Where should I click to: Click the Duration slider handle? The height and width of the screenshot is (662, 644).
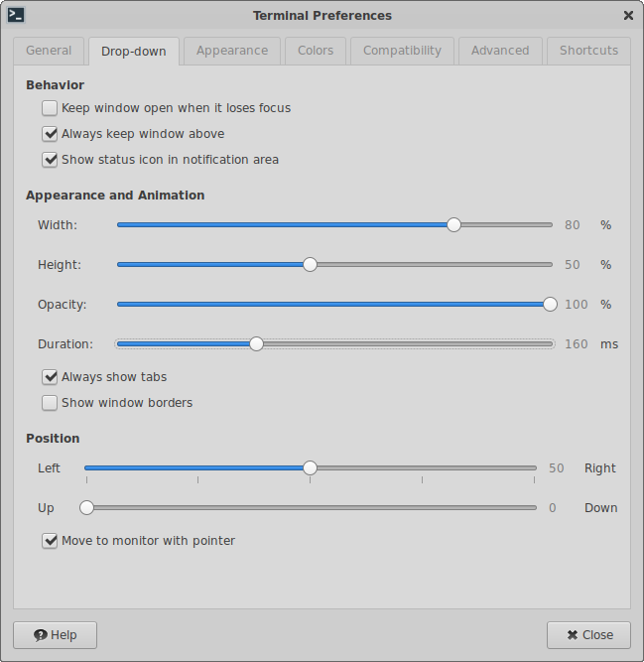[256, 344]
